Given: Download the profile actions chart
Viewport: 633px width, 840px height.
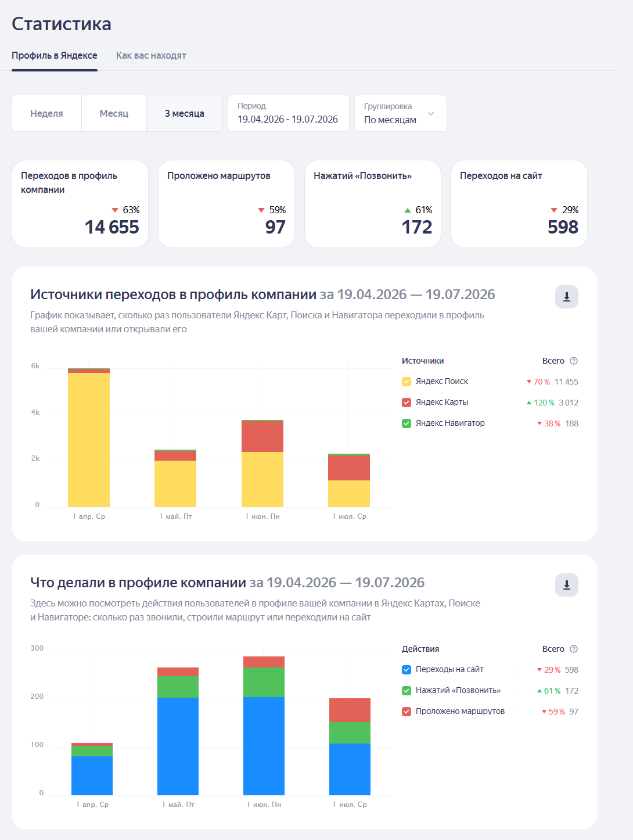Looking at the screenshot, I should click(x=567, y=585).
